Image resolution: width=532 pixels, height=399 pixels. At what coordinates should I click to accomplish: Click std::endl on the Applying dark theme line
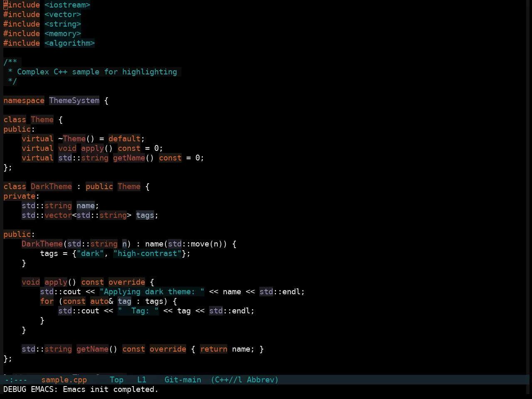pos(280,292)
